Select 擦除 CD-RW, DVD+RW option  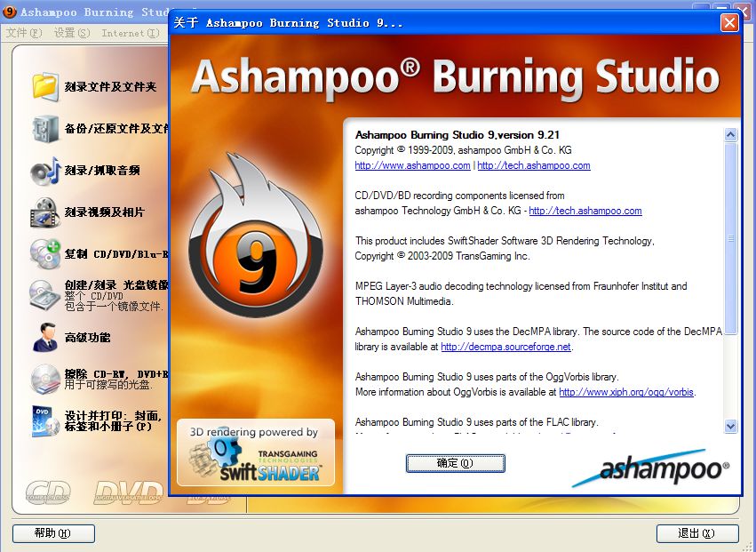[116, 374]
